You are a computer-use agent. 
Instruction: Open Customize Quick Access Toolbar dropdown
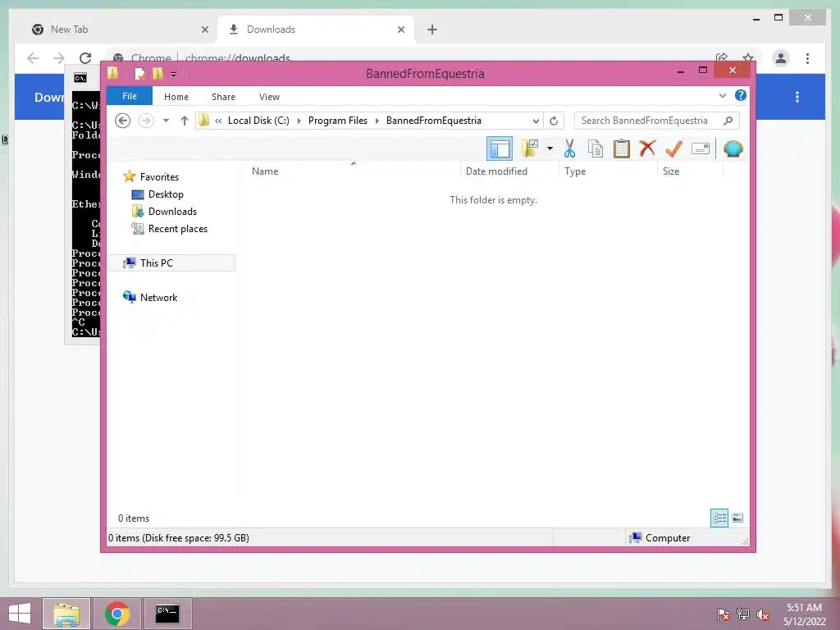pos(174,75)
